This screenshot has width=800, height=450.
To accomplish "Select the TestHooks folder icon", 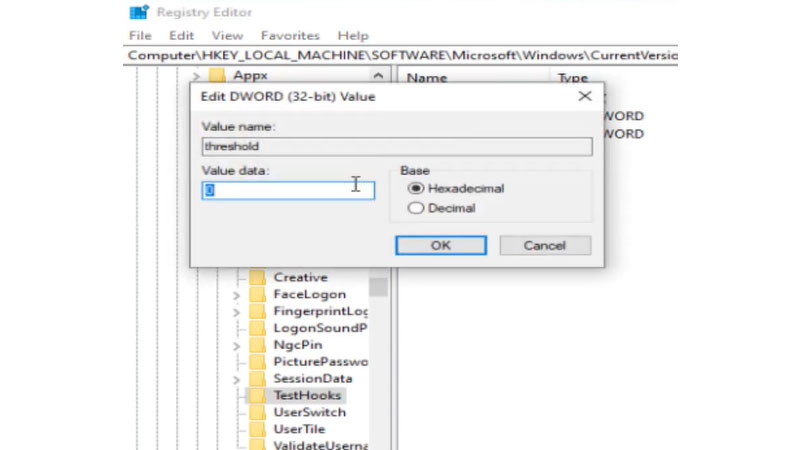I will tap(258, 395).
